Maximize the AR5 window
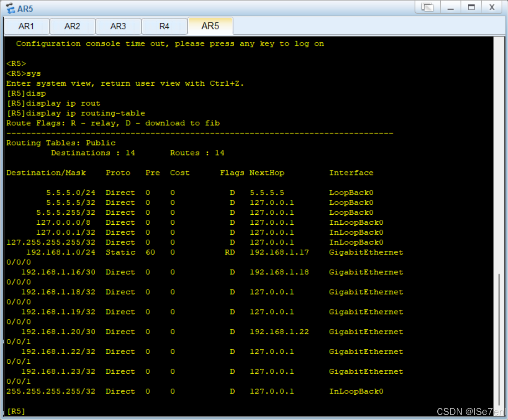This screenshot has height=420, width=508. (471, 7)
